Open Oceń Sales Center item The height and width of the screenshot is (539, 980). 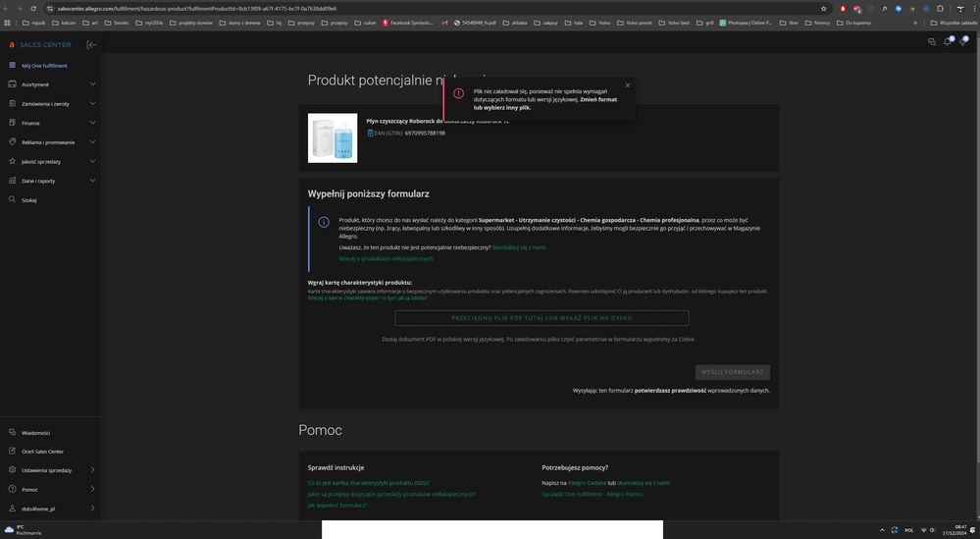[x=42, y=452]
